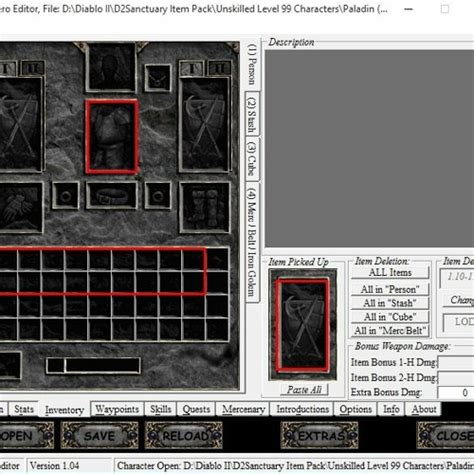Screen dimensions: 474x474
Task: Select the amulet equipment slot
Action: 158,78
